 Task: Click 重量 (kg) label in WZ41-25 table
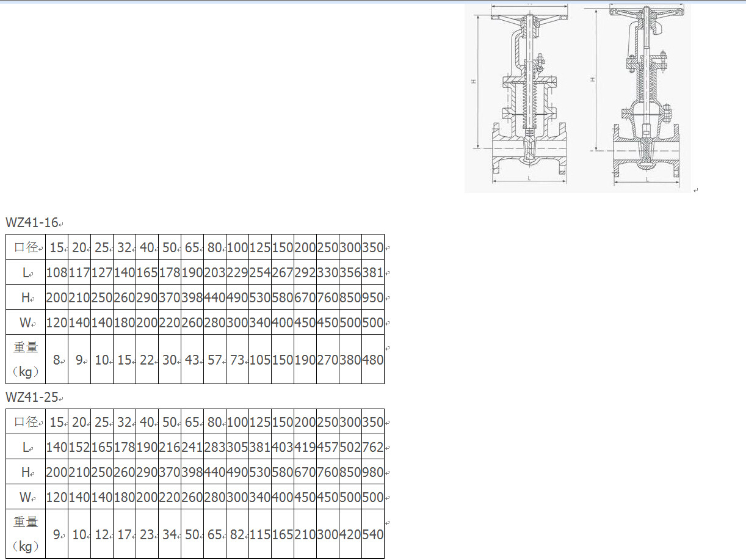(26, 534)
